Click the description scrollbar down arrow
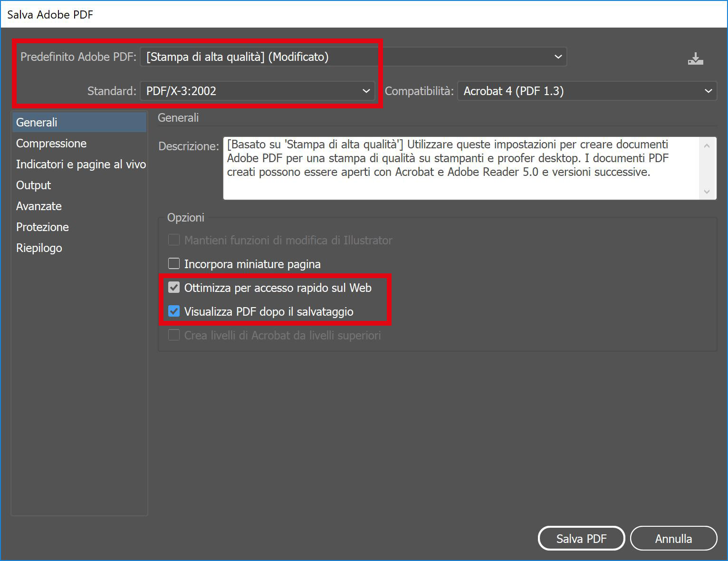 707,192
